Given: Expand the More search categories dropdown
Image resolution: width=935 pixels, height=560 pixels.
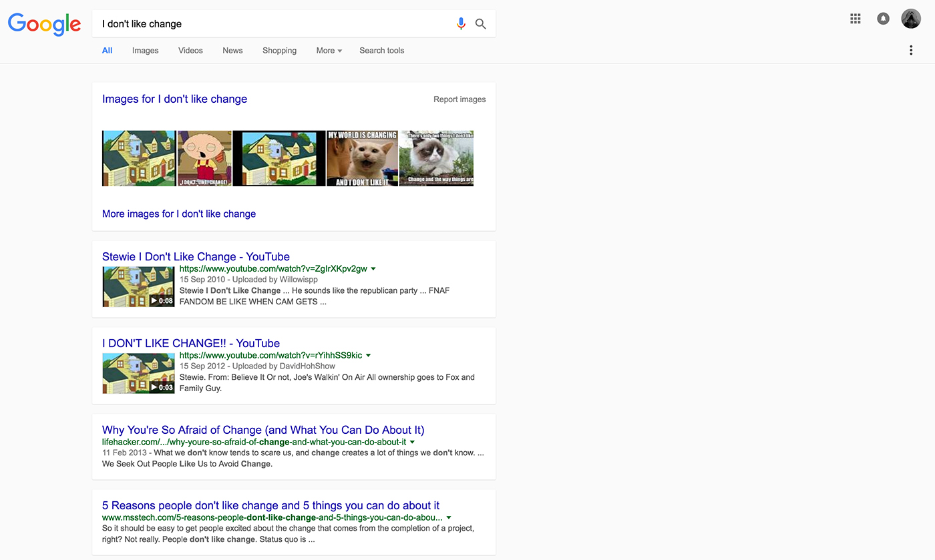Looking at the screenshot, I should (x=329, y=50).
